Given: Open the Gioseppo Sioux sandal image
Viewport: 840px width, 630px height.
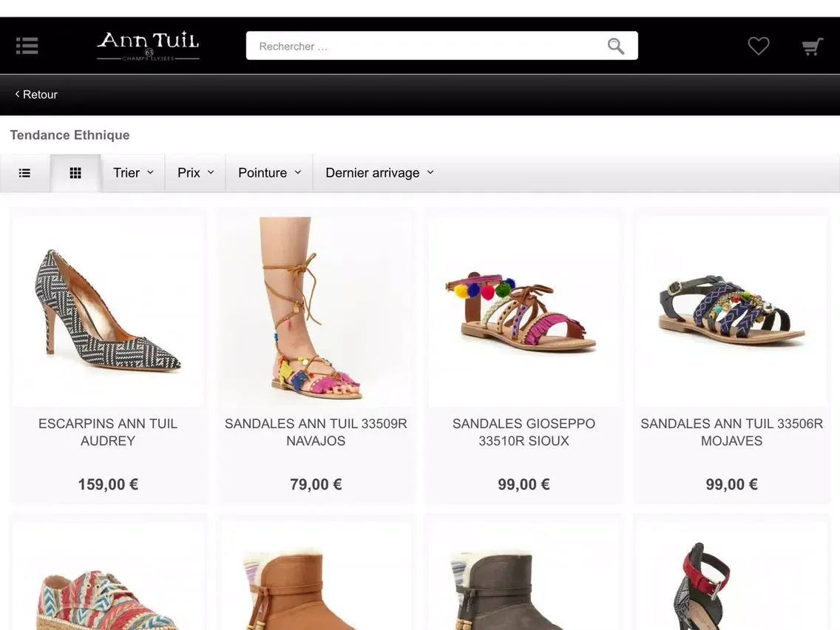Looking at the screenshot, I should [524, 311].
